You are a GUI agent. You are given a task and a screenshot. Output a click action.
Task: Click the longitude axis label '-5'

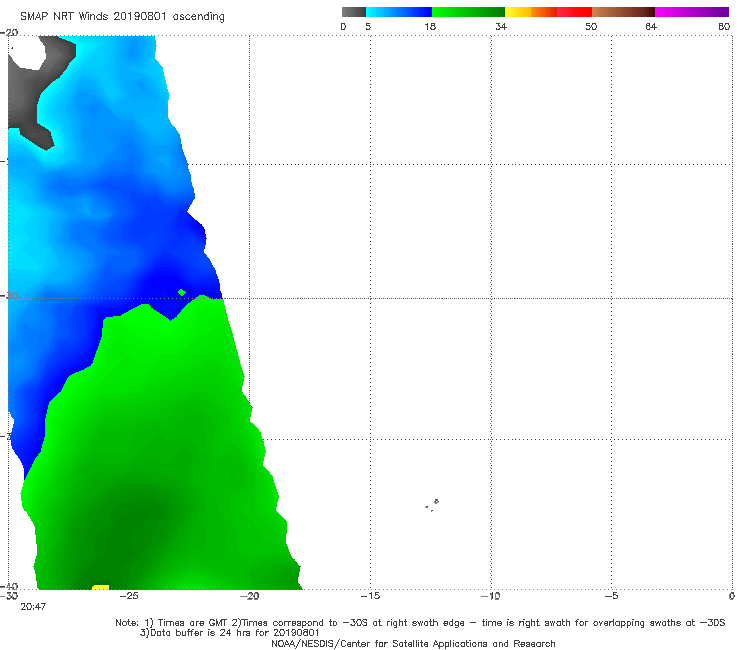click(x=612, y=596)
